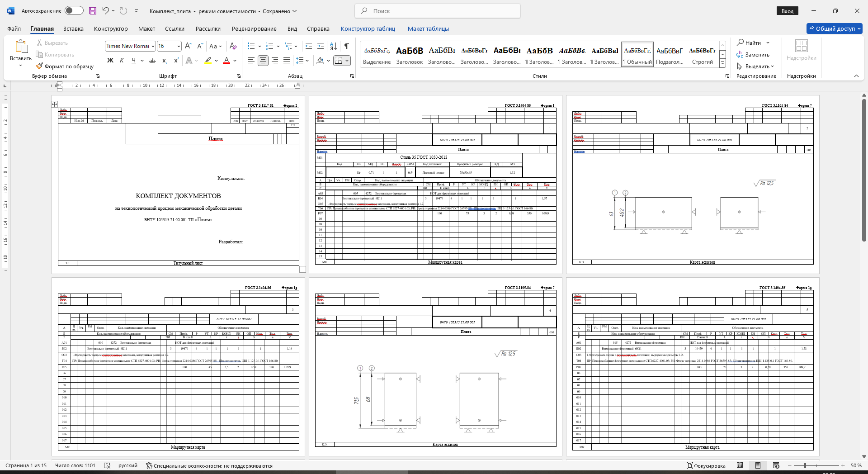Toggle center alignment button
The height and width of the screenshot is (474, 868).
(x=263, y=61)
